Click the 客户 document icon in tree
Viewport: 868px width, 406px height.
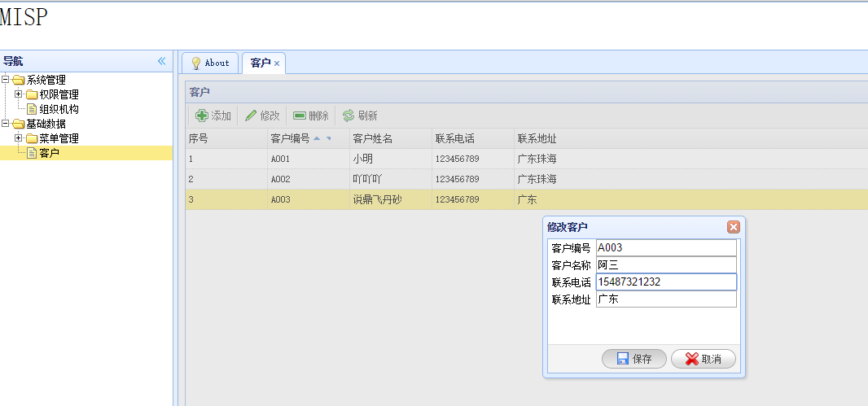tap(32, 153)
